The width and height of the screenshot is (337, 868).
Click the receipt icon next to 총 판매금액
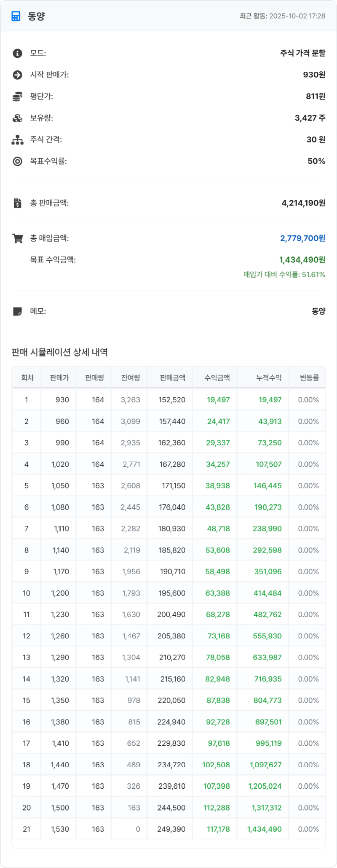point(17,203)
